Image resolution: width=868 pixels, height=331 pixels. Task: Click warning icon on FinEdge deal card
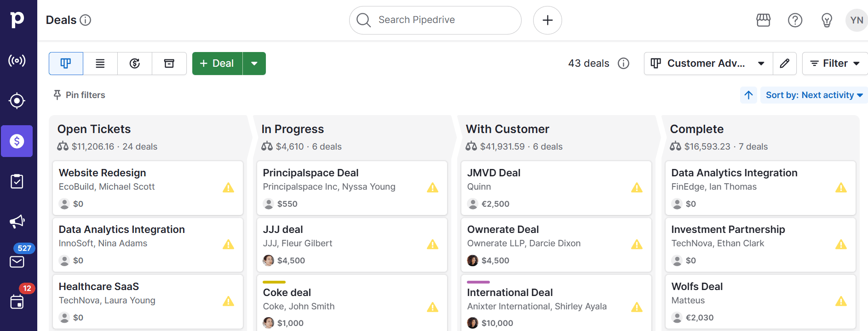point(841,187)
